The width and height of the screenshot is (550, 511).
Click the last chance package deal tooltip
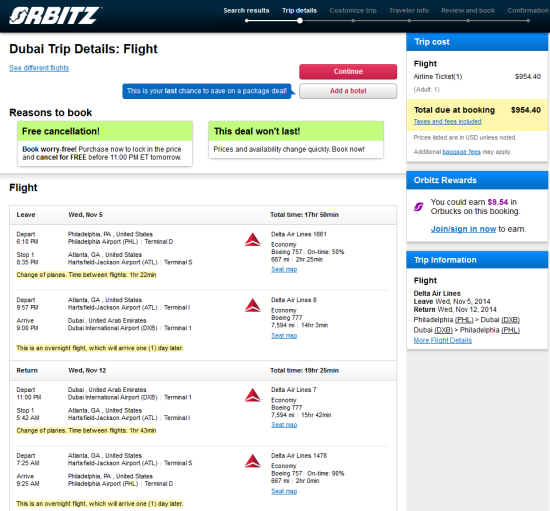click(x=207, y=91)
